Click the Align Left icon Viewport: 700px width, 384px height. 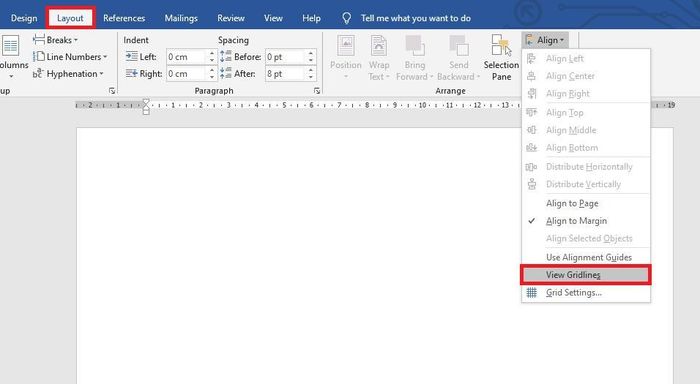click(x=531, y=58)
